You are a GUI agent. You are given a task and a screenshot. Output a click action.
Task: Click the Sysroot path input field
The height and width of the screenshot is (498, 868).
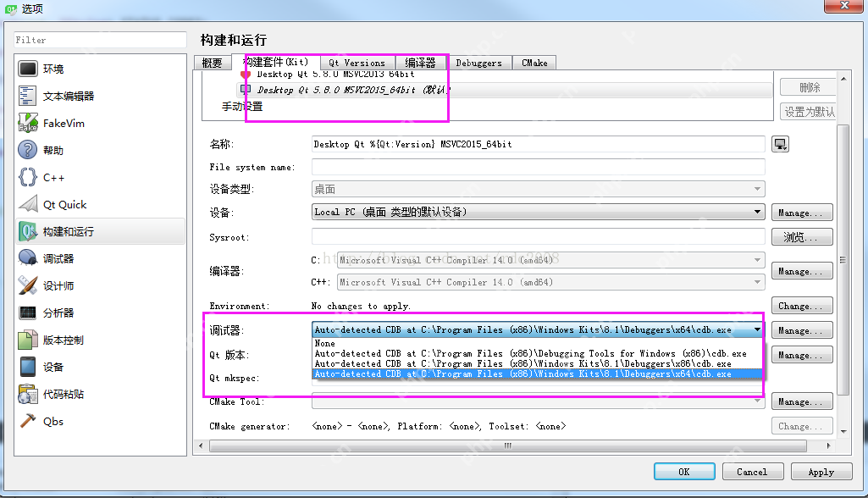coord(538,236)
